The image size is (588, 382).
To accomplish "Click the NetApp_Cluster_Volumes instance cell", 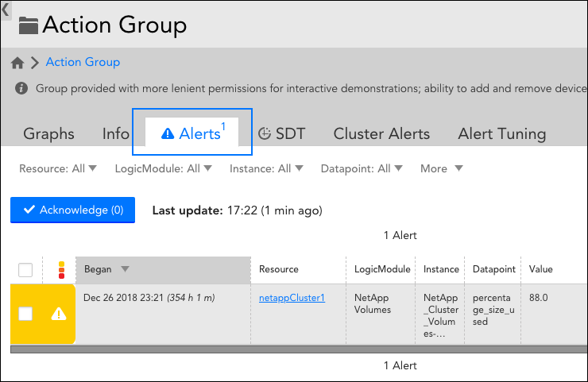I will [x=441, y=315].
